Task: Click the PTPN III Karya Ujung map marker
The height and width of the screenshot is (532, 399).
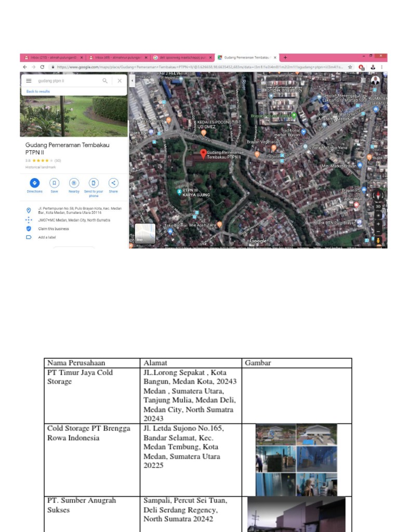Action: click(179, 192)
